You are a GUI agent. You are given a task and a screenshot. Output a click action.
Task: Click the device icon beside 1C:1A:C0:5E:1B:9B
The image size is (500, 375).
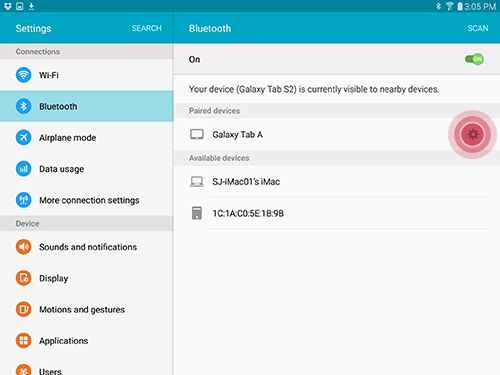click(x=197, y=213)
